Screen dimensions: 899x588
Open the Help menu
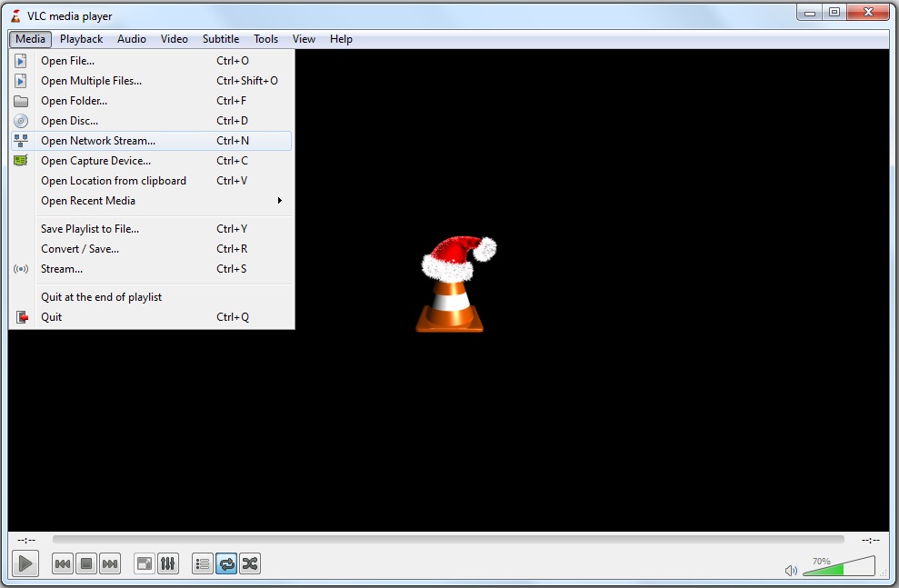pyautogui.click(x=341, y=39)
